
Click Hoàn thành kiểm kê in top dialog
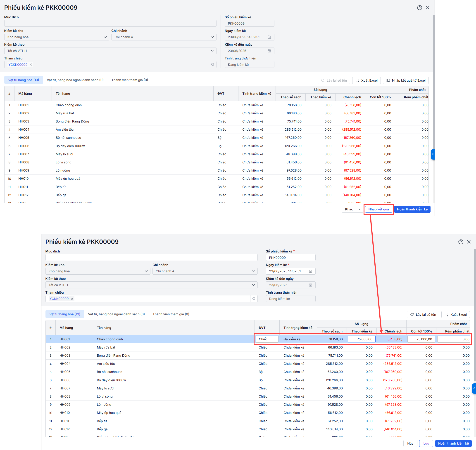point(412,209)
